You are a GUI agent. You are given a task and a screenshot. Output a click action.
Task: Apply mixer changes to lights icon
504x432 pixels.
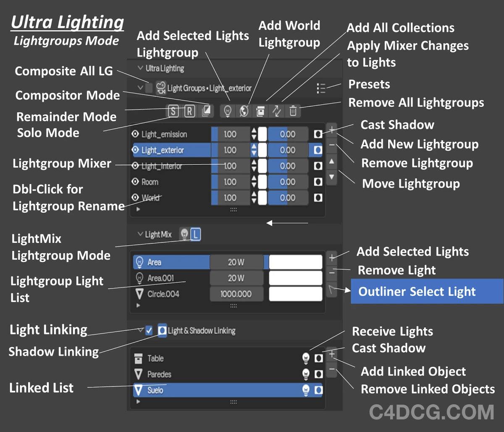tap(277, 111)
